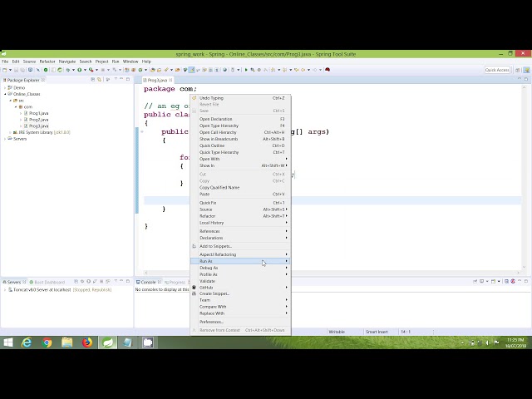The height and width of the screenshot is (399, 532).
Task: Click first icon in Servers view toolbar
Action: point(76,281)
